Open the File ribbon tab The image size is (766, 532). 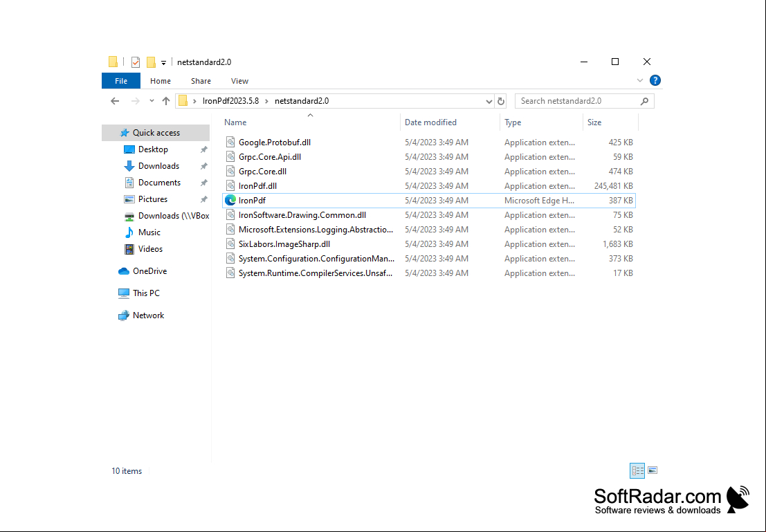tap(121, 81)
